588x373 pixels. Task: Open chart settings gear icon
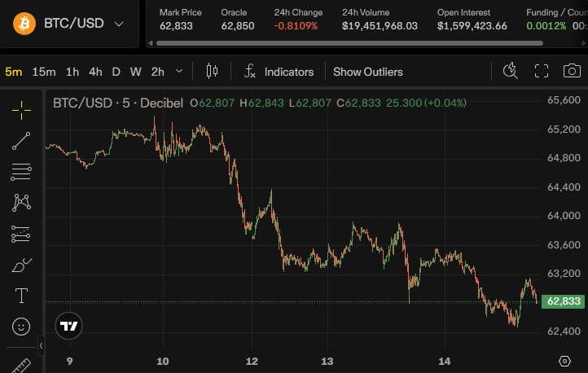point(564,361)
